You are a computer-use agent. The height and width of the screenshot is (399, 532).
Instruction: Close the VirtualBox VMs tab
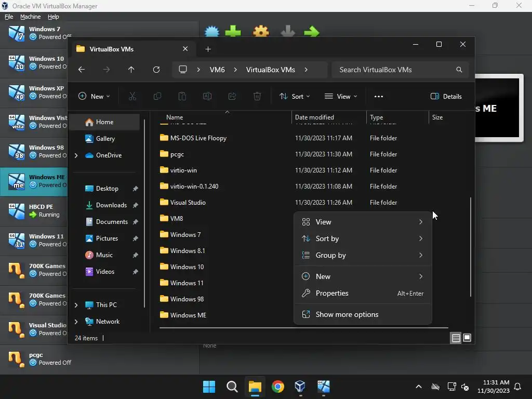[185, 49]
